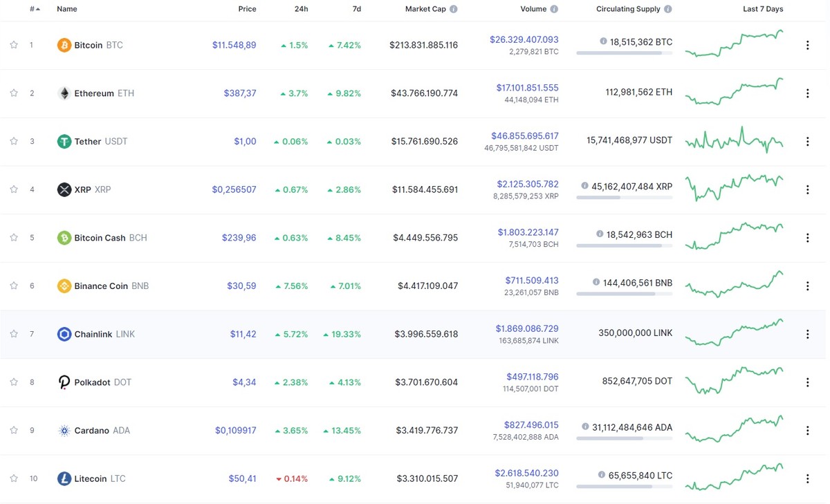This screenshot has height=504, width=830.
Task: Click the Polkadot DOT coin logo
Action: click(64, 382)
